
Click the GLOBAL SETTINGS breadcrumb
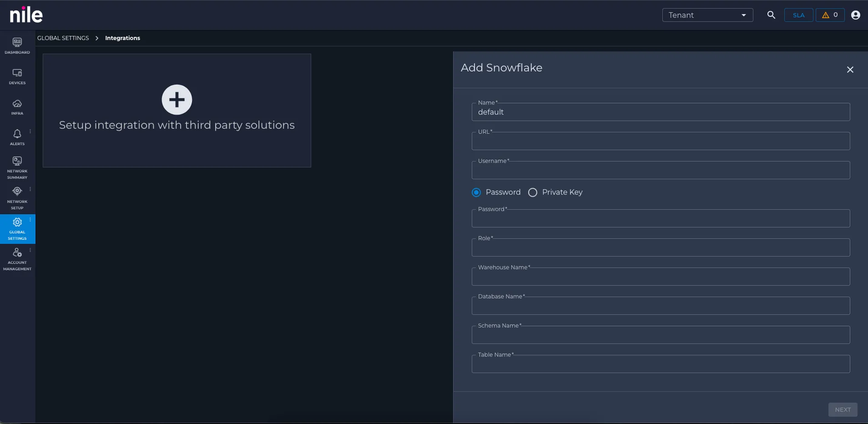(63, 38)
